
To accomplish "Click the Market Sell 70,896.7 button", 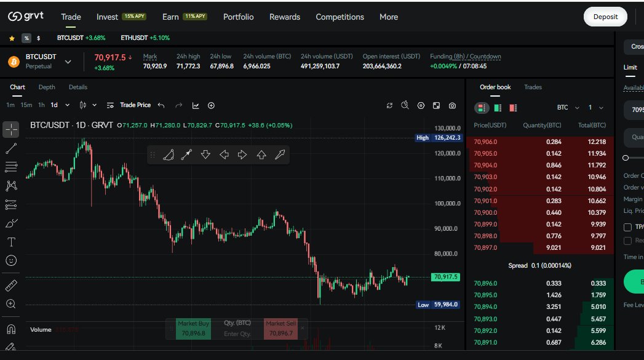I will coord(281,329).
